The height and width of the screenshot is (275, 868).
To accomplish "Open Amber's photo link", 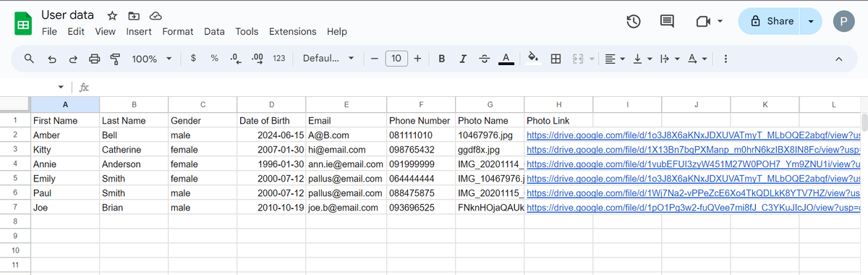I will pyautogui.click(x=693, y=135).
